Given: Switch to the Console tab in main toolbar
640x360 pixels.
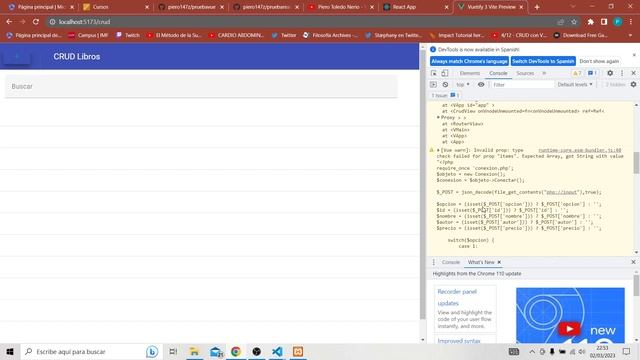Looking at the screenshot, I should click(498, 73).
